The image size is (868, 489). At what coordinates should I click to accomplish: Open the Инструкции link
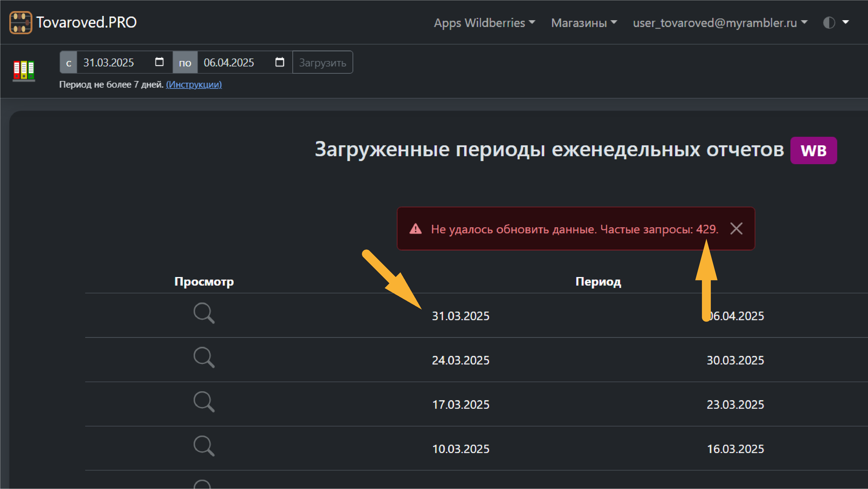(x=194, y=85)
